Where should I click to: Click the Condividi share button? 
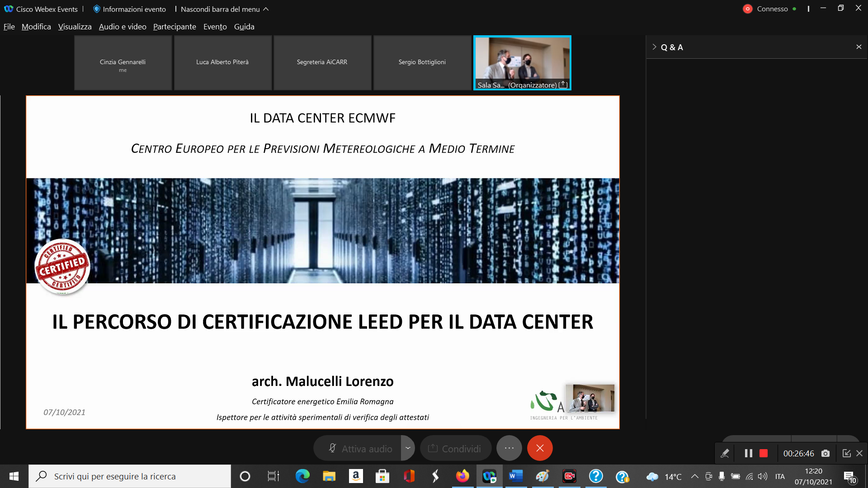tap(456, 448)
